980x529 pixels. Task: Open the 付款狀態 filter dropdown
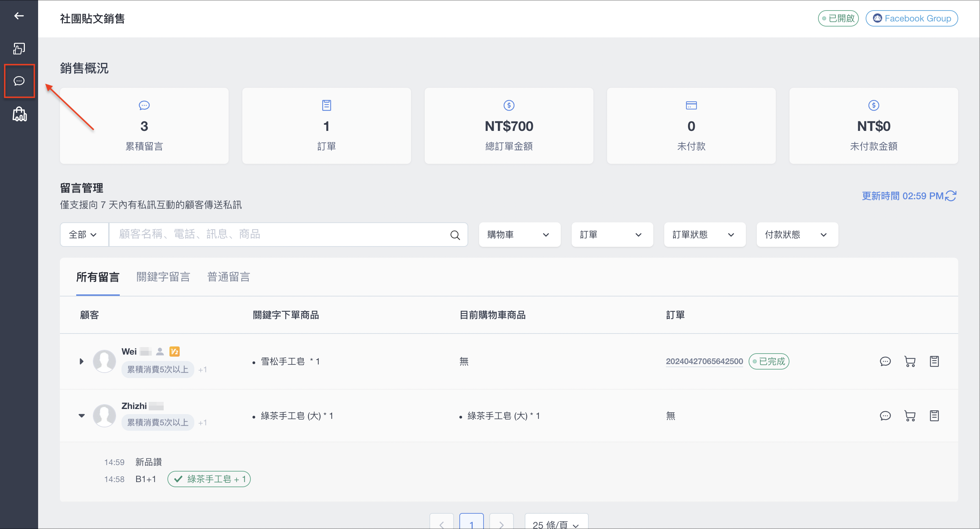[797, 235]
